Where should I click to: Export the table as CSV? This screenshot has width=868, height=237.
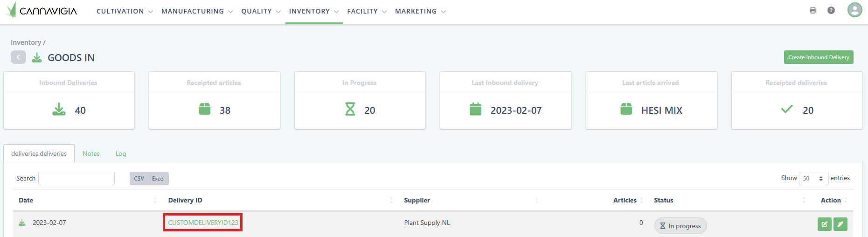(139, 178)
